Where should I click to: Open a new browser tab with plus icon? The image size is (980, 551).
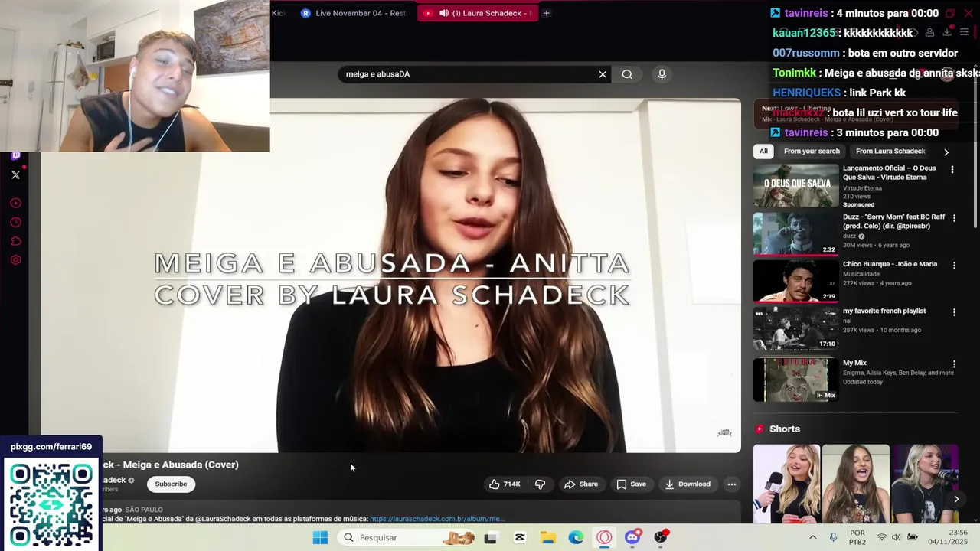click(x=546, y=13)
